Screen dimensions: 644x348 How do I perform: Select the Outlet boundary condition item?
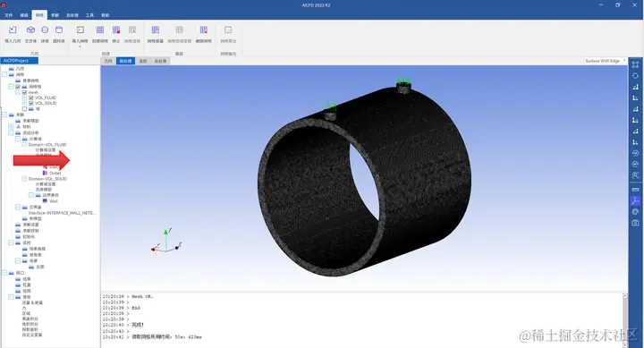point(55,173)
